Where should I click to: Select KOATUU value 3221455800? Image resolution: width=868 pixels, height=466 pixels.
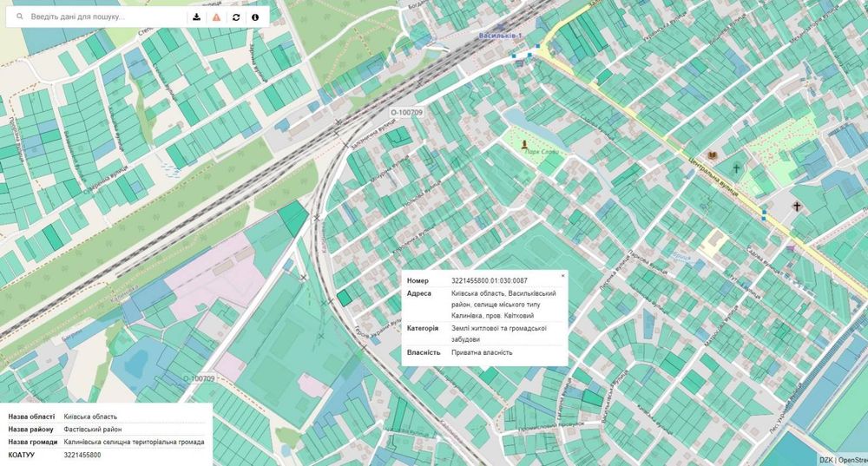pyautogui.click(x=82, y=455)
